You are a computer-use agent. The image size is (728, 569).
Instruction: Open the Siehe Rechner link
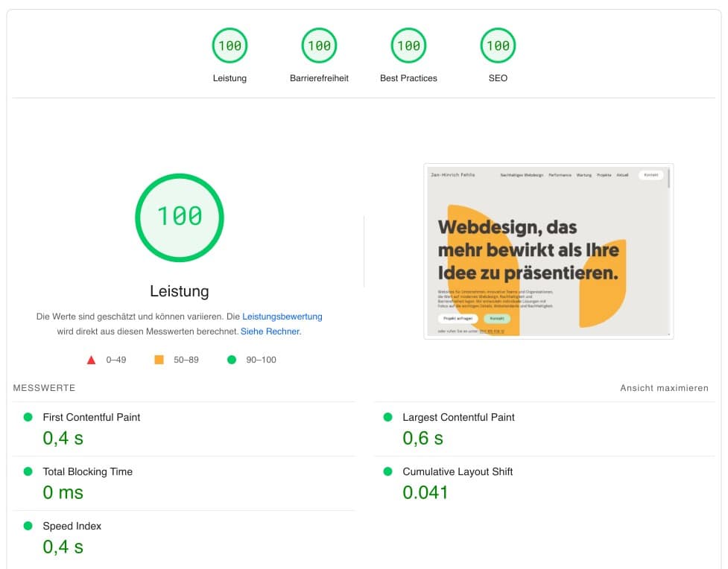click(270, 331)
